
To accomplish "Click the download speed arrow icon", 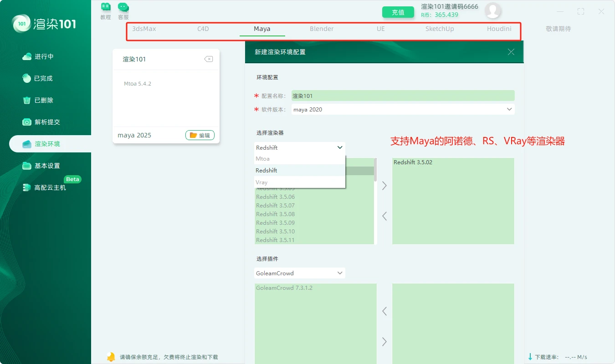I will pos(530,357).
